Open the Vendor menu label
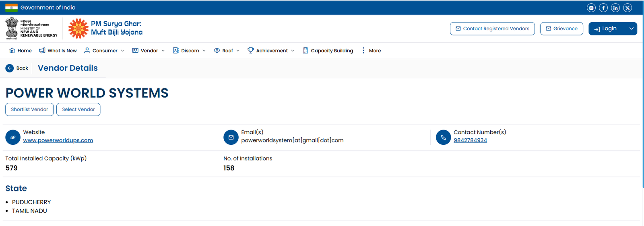644x226 pixels. pos(149,51)
